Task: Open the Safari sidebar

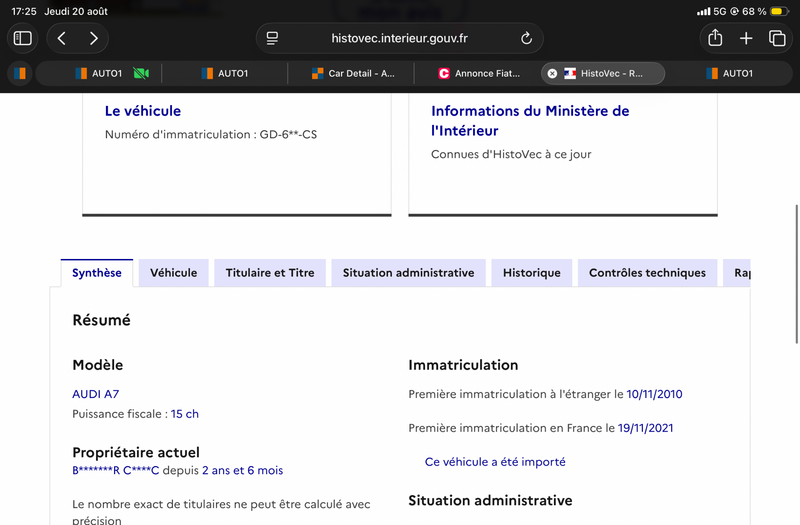Action: [22, 38]
